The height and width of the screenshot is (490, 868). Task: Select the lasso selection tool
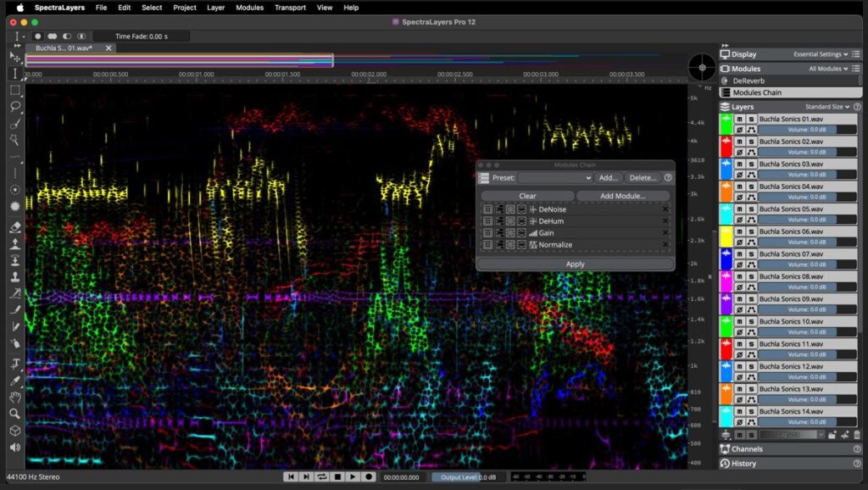point(15,106)
